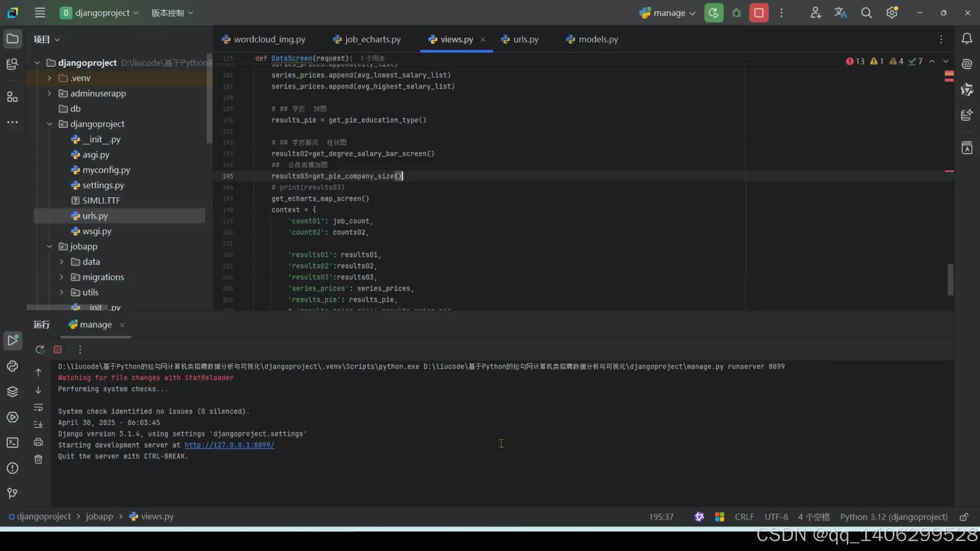Open the Notifications bell panel

967,39
